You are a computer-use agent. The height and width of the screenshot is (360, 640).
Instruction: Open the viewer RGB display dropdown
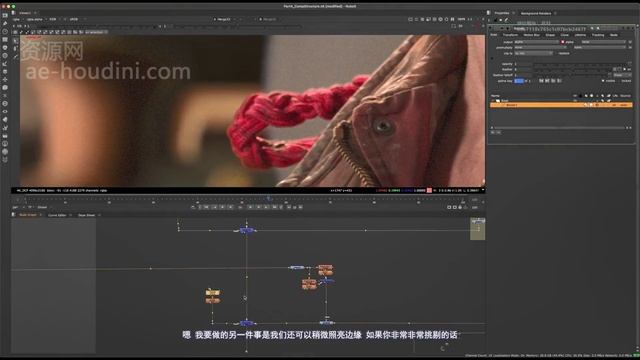(54, 19)
